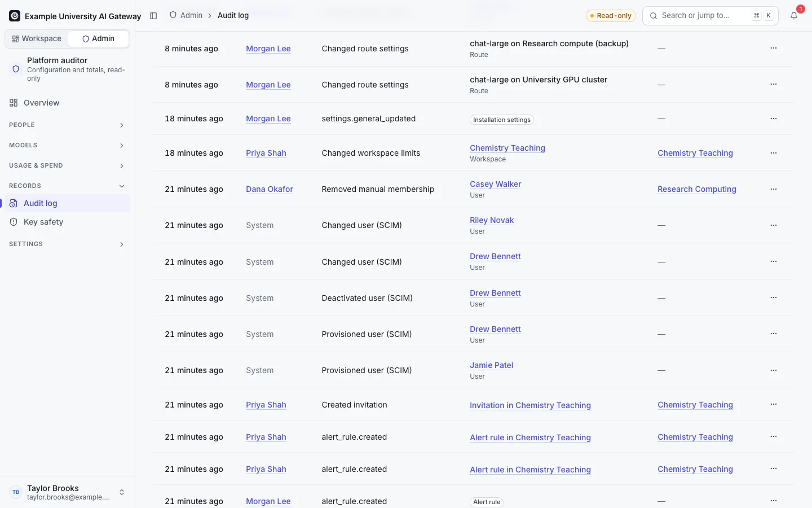The image size is (812, 508).
Task: Click the Installation settings tag
Action: tap(502, 120)
